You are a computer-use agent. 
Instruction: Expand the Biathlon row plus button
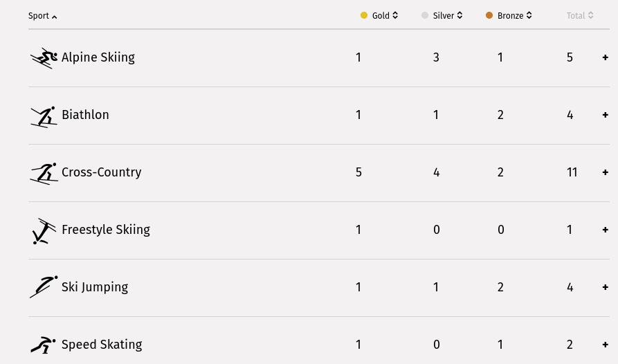(606, 115)
